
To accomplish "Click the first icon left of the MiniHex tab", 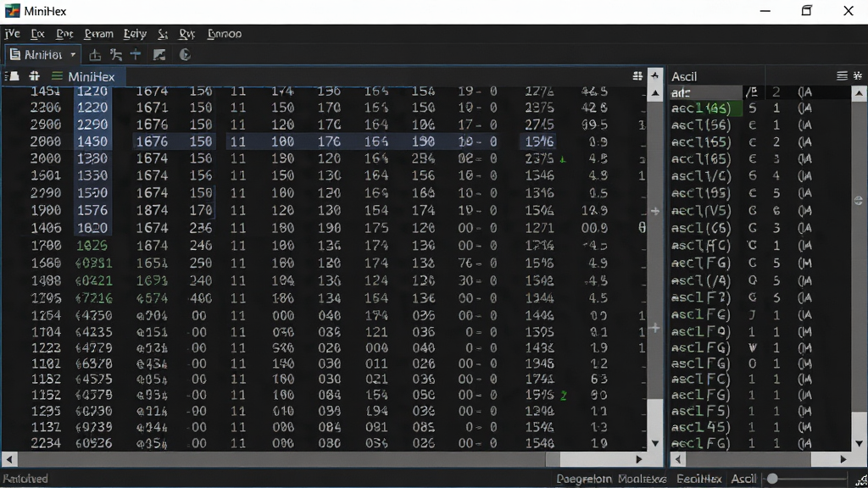I will 12,75.
